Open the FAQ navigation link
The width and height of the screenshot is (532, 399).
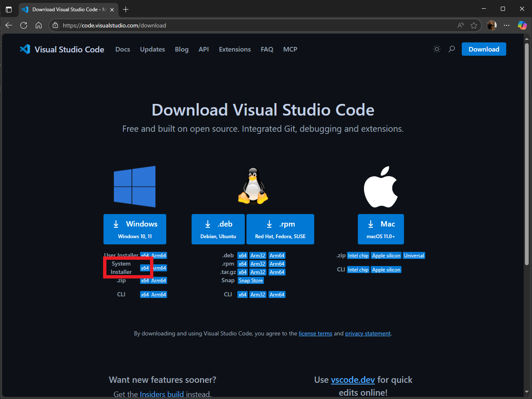pos(267,49)
